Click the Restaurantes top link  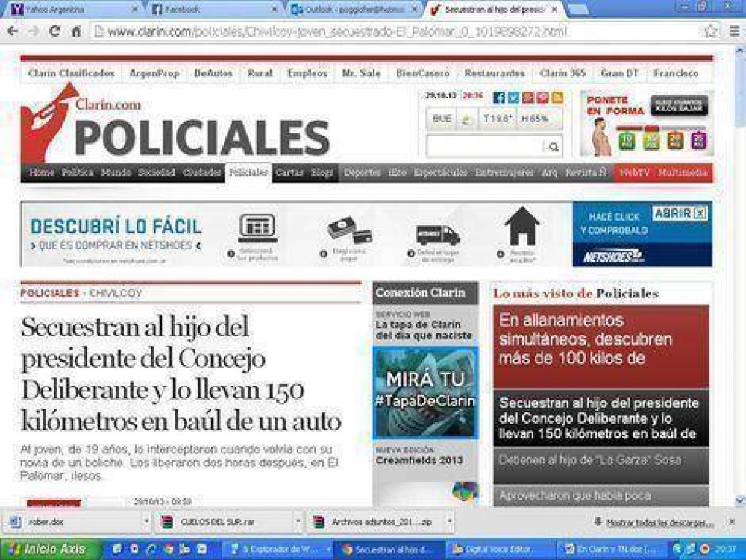click(495, 73)
